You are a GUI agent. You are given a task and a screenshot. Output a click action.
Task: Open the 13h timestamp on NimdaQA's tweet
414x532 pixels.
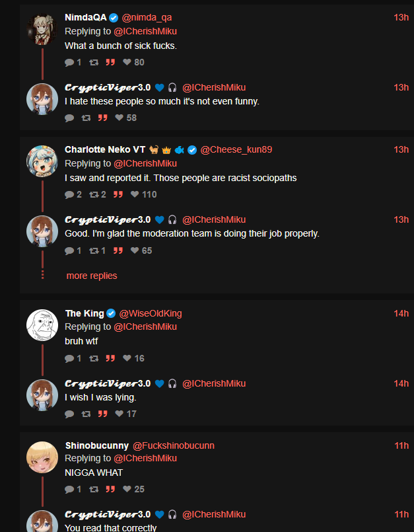pos(401,17)
